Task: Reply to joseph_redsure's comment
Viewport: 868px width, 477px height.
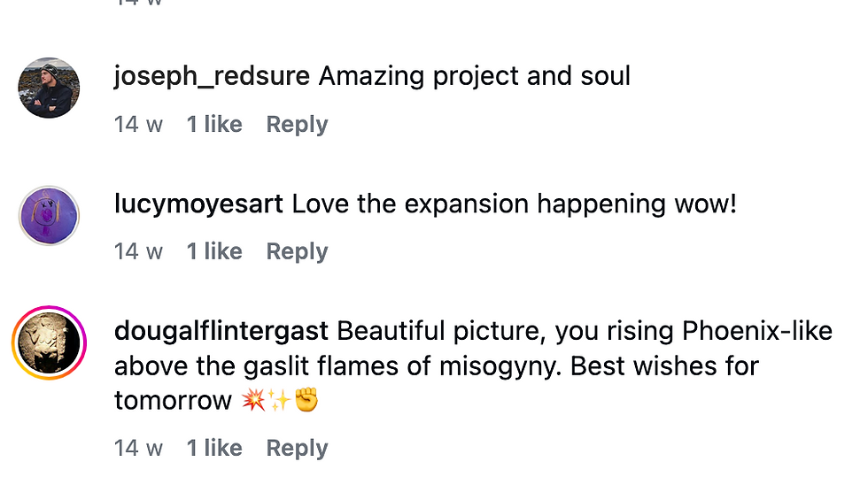Action: click(297, 125)
